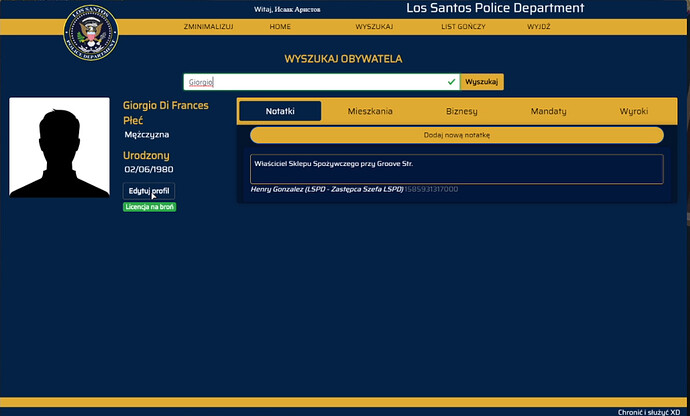Switch to the Mieszkania tab
The height and width of the screenshot is (416, 690).
[370, 111]
